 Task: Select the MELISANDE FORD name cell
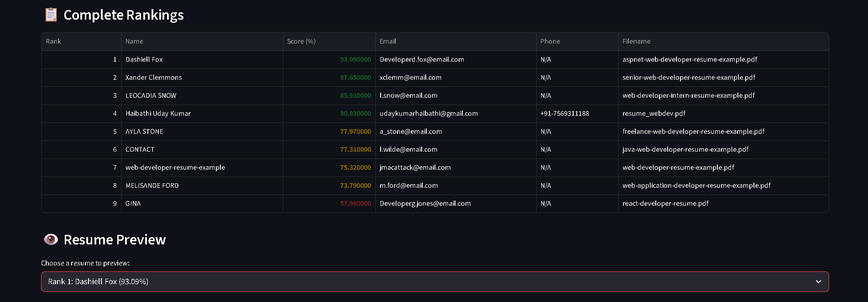[202, 186]
